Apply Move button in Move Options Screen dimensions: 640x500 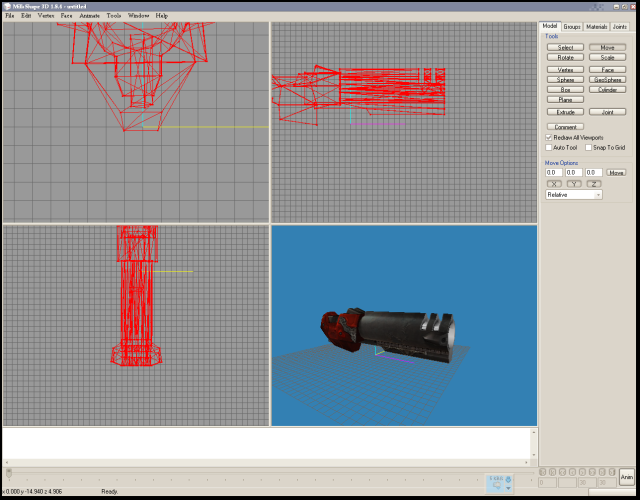click(x=616, y=173)
